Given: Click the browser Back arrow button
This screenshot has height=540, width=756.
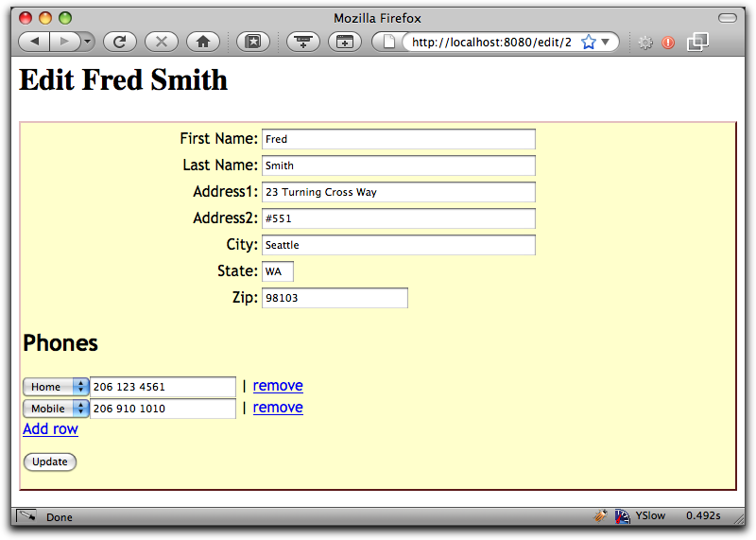Looking at the screenshot, I should [x=34, y=42].
